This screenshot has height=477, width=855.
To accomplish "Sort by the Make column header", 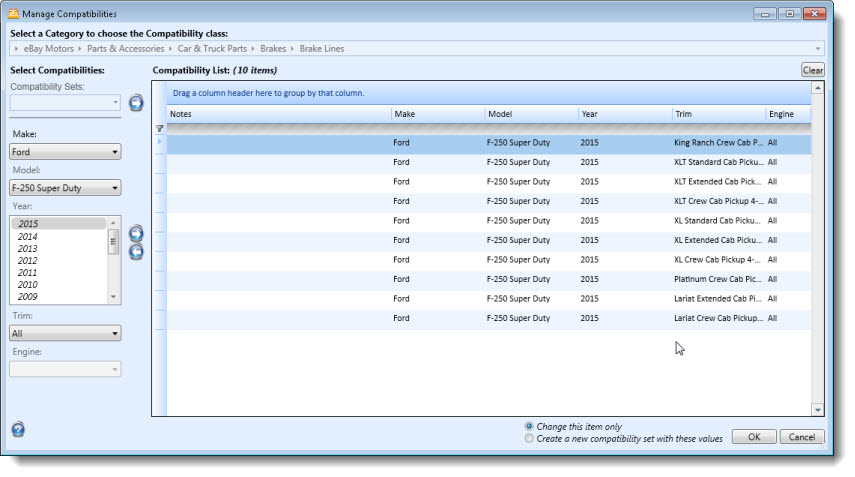I will pos(438,114).
